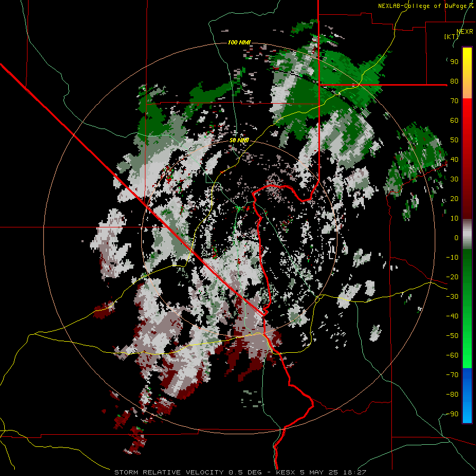Screen dimensions: 476x476
Task: Click the -20 value on velocity scale
Action: tap(452, 277)
